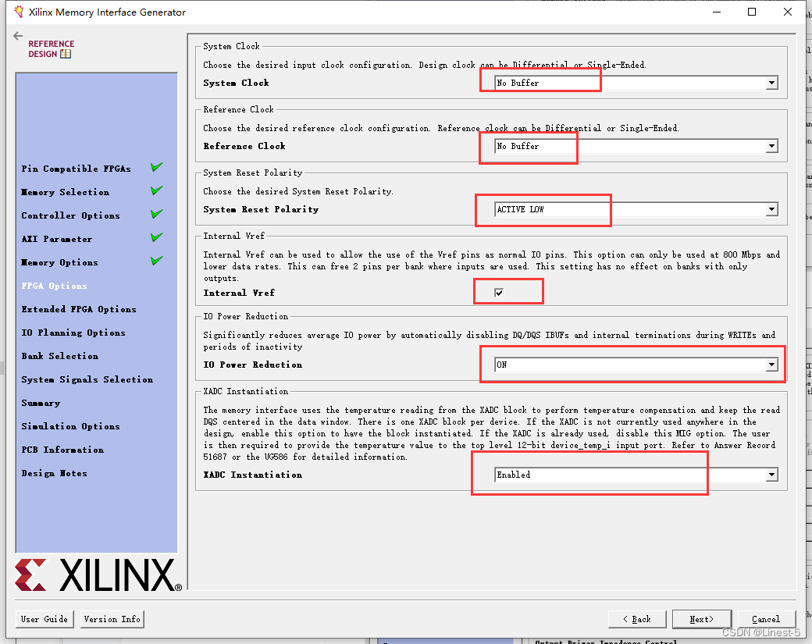The image size is (812, 644).
Task: Click green checkmark beside Pin Compatible FPGAs
Action: (x=157, y=167)
